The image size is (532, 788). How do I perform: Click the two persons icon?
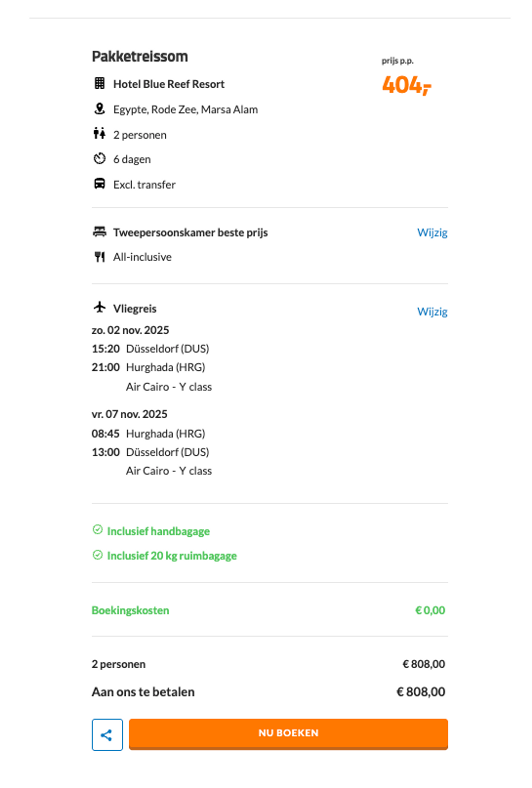[99, 134]
